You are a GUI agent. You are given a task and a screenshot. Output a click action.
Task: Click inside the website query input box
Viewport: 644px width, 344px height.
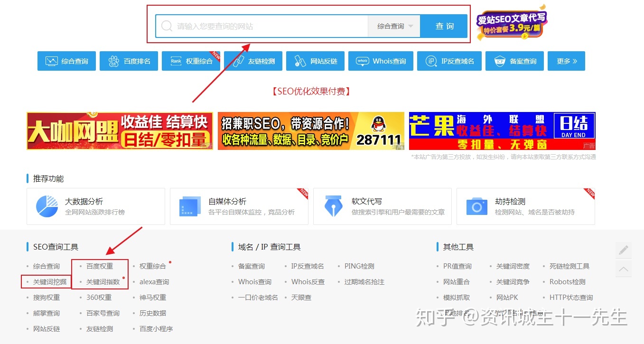click(261, 26)
